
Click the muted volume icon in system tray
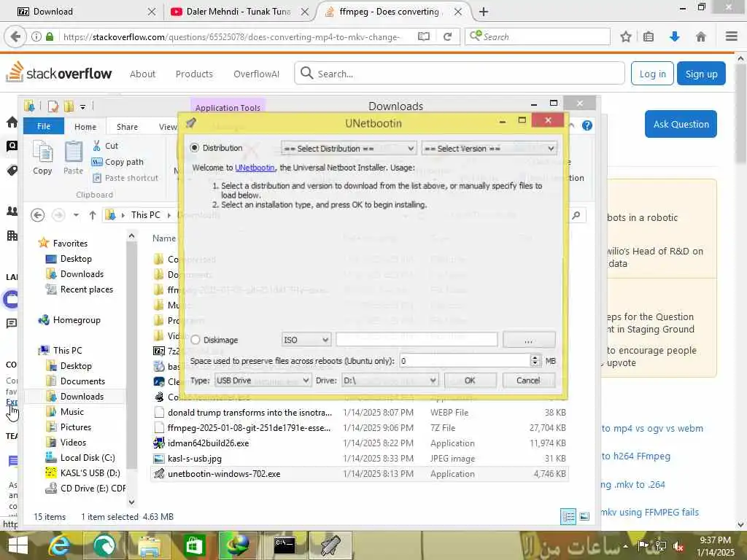678,546
